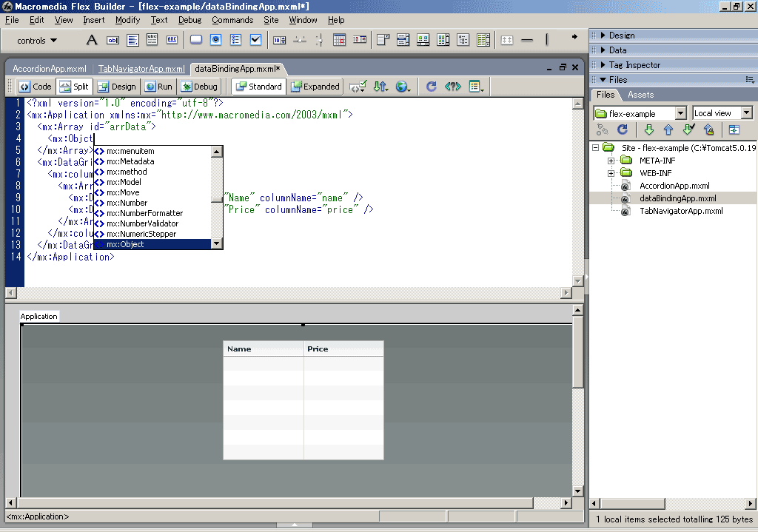Screen dimensions: 758x532
Task: Check out files in Files panel
Action: pos(689,129)
